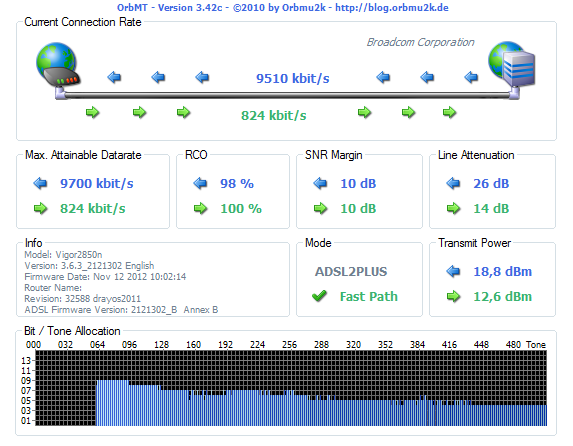
Task: Click the Fast Path status text
Action: 368,296
